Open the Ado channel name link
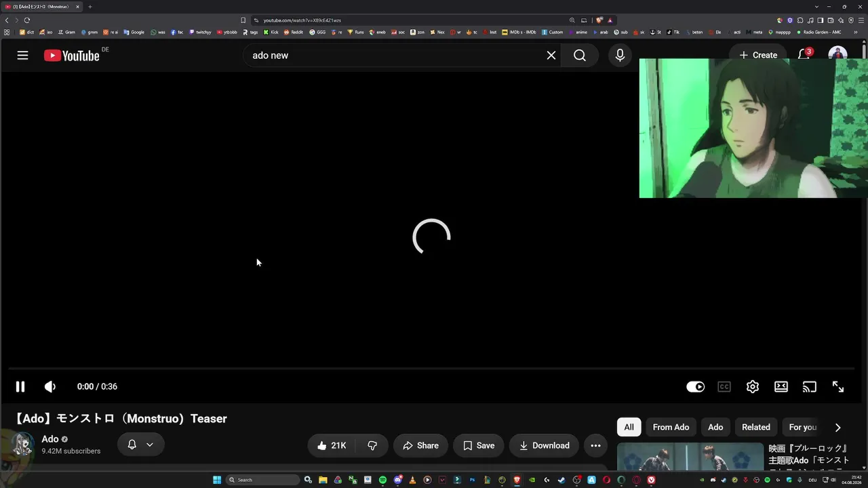This screenshot has width=868, height=488. click(x=50, y=439)
